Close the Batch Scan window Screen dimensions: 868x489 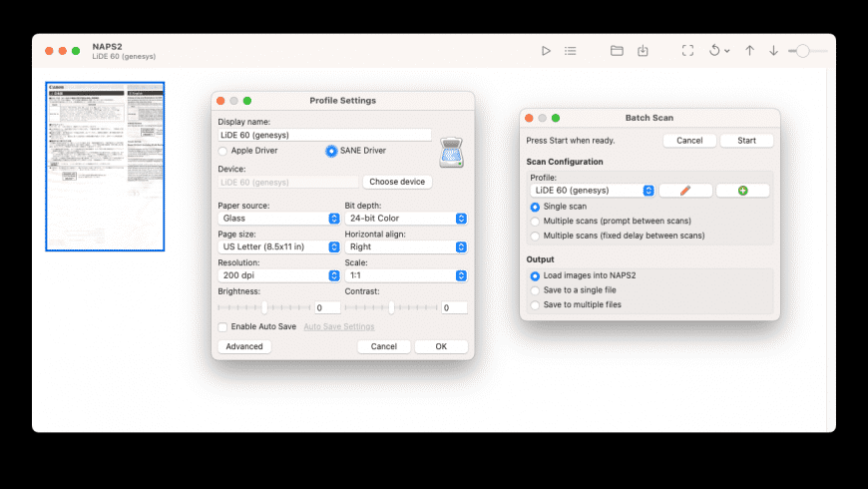click(529, 118)
